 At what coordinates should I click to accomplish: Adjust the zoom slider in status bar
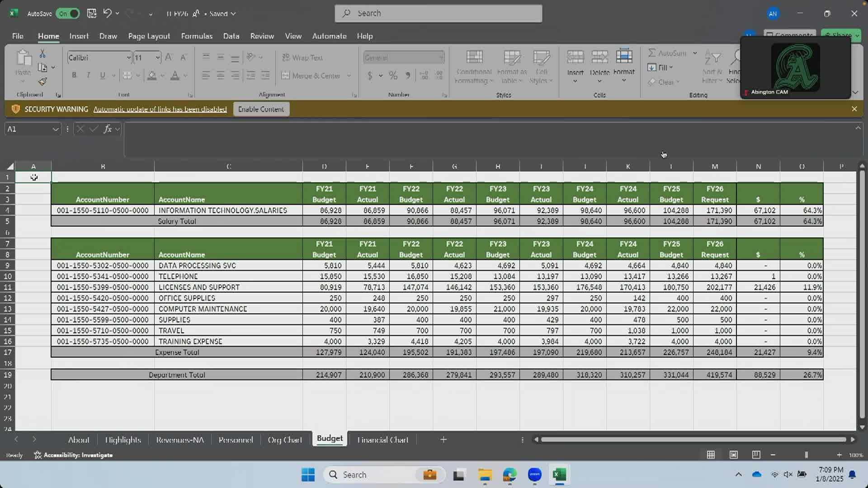[x=807, y=455]
